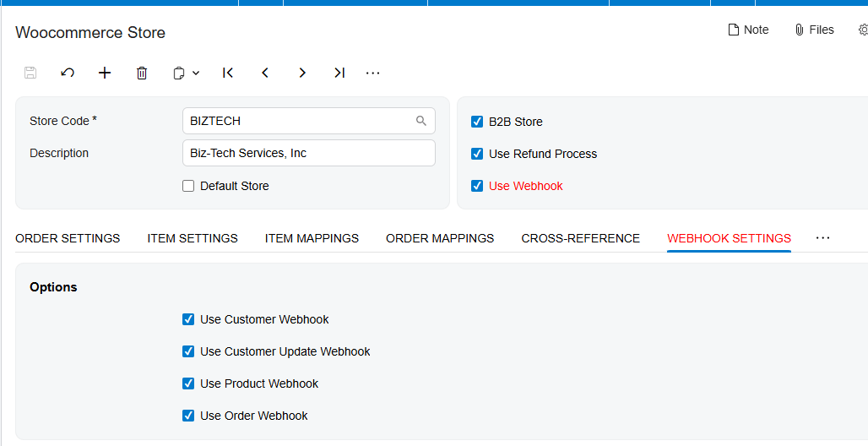Click the Undo/Cancel arrow icon
The image size is (868, 446).
click(68, 73)
